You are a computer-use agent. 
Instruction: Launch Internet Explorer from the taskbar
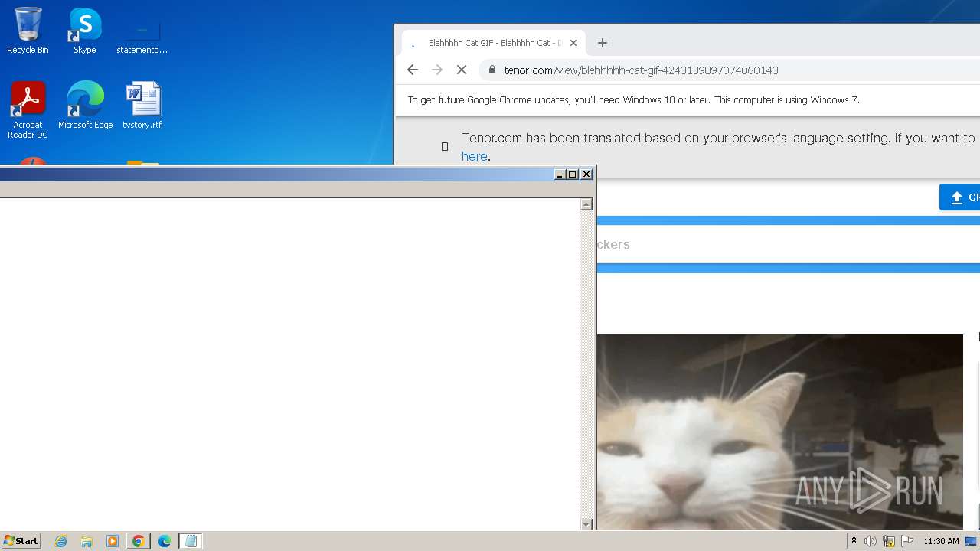(60, 541)
